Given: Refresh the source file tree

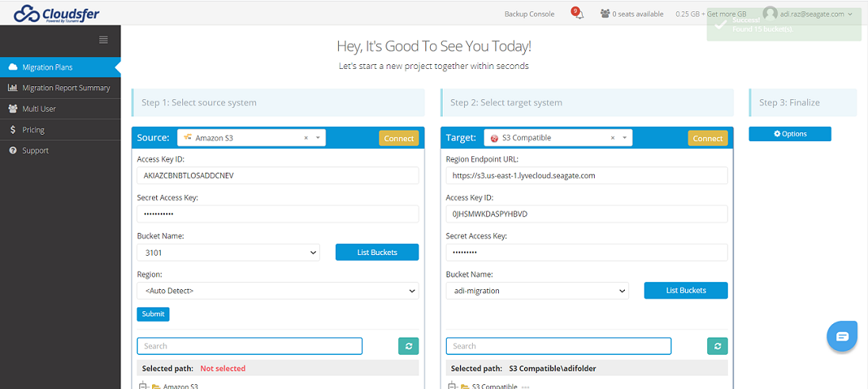Looking at the screenshot, I should (409, 345).
